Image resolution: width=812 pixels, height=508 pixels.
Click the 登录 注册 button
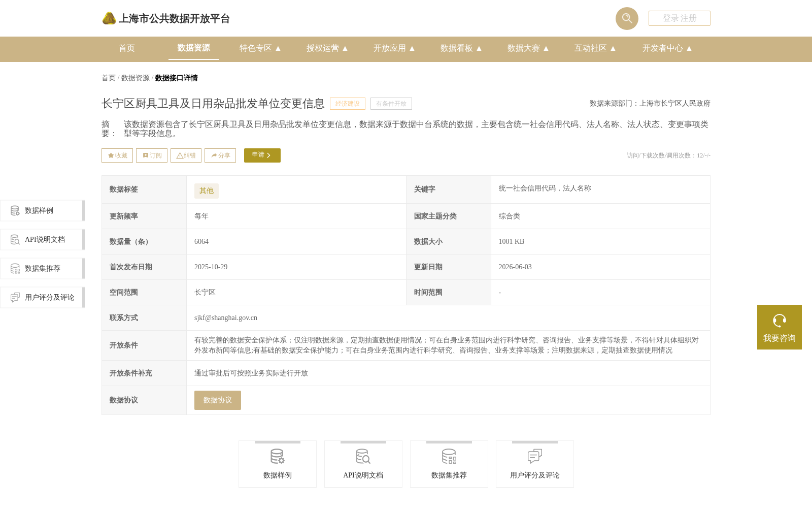tap(679, 18)
